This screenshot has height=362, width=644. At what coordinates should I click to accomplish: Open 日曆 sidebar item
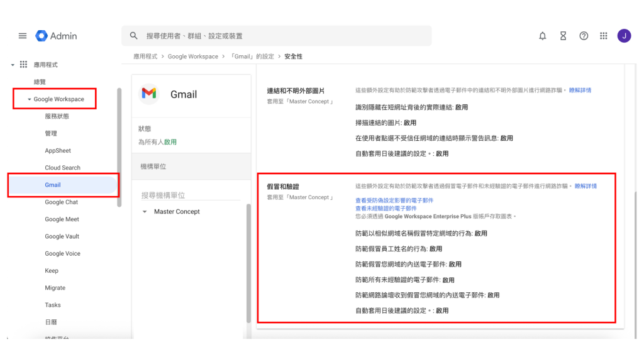pos(51,322)
